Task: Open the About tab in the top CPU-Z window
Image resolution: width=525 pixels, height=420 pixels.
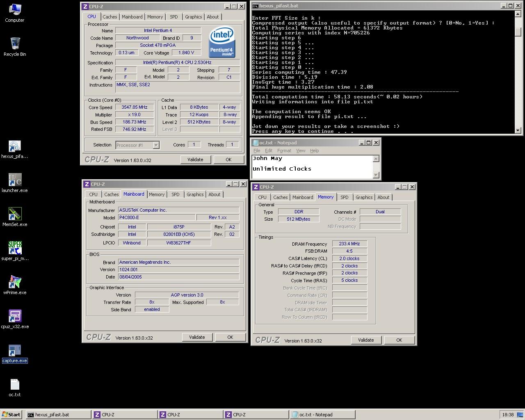Action: [213, 17]
